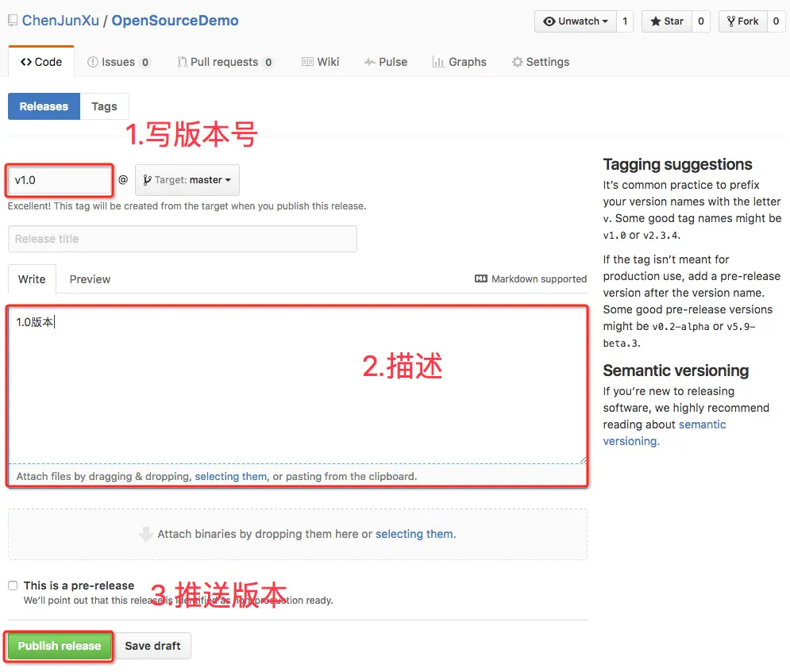
Task: Click the eye icon on Unwatch
Action: 549,21
